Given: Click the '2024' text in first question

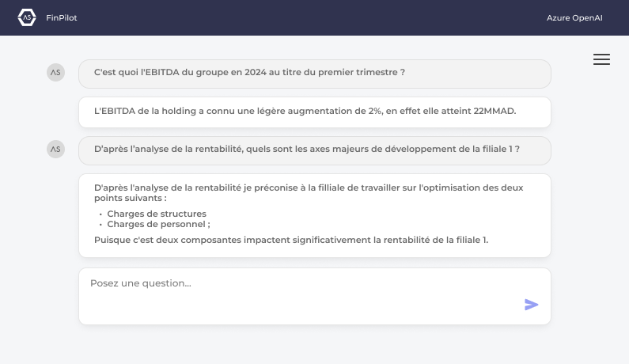Looking at the screenshot, I should pyautogui.click(x=256, y=72).
